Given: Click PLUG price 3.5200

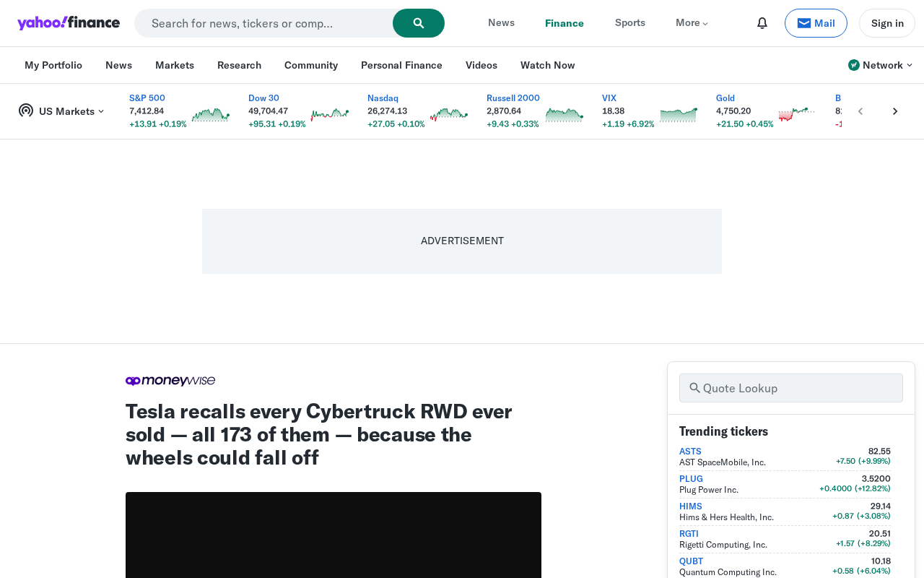Looking at the screenshot, I should pos(876,478).
